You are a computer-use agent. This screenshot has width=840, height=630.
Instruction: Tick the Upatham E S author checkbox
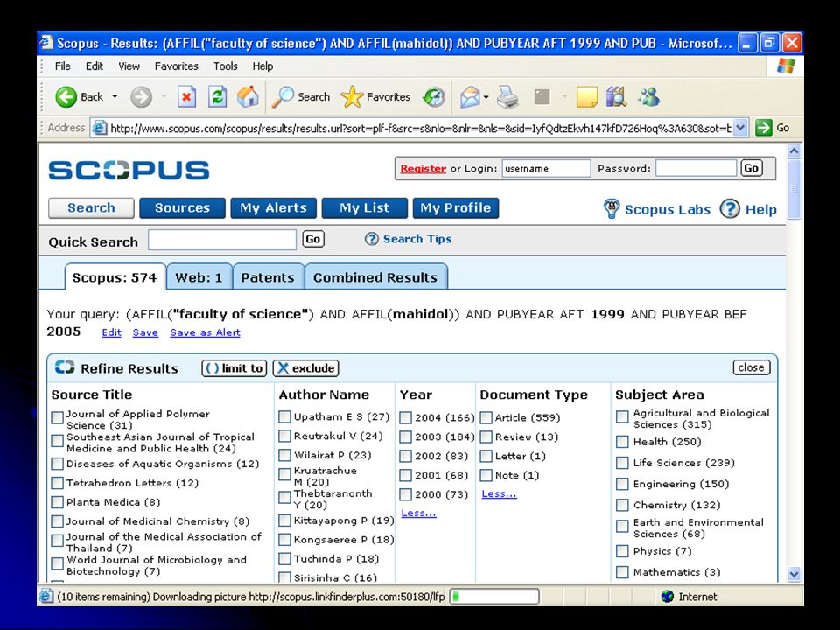click(285, 416)
